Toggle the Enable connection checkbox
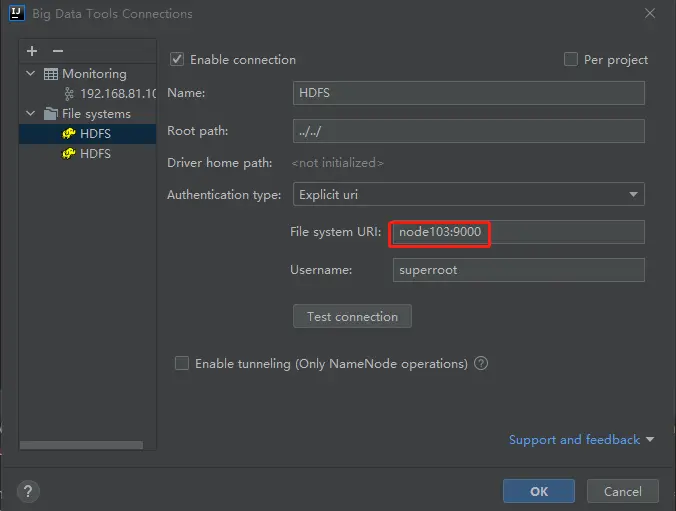 tap(177, 60)
